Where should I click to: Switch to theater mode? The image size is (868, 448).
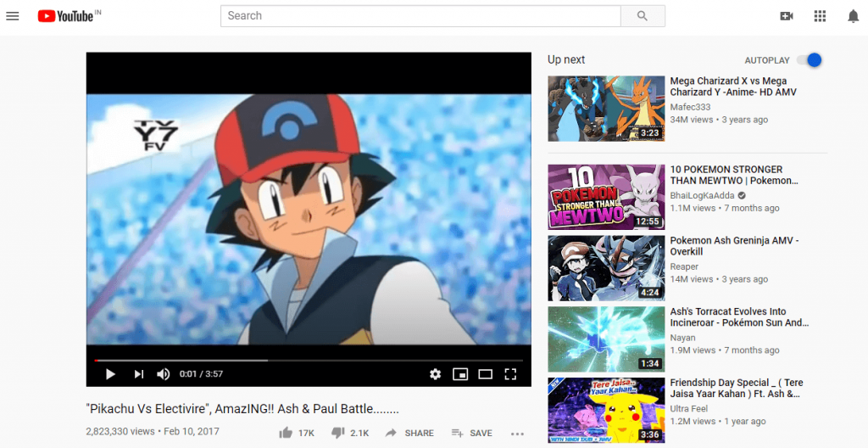[x=485, y=374]
